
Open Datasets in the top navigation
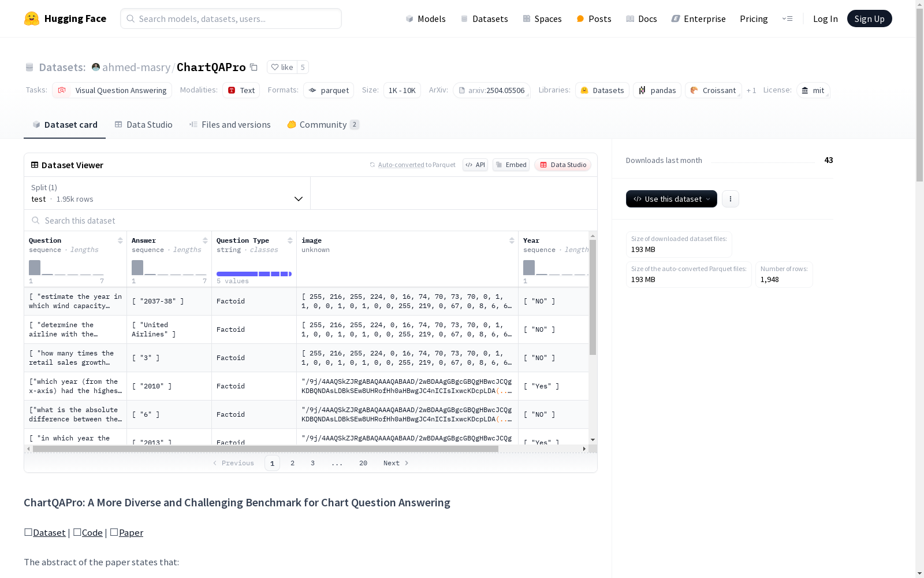[484, 18]
